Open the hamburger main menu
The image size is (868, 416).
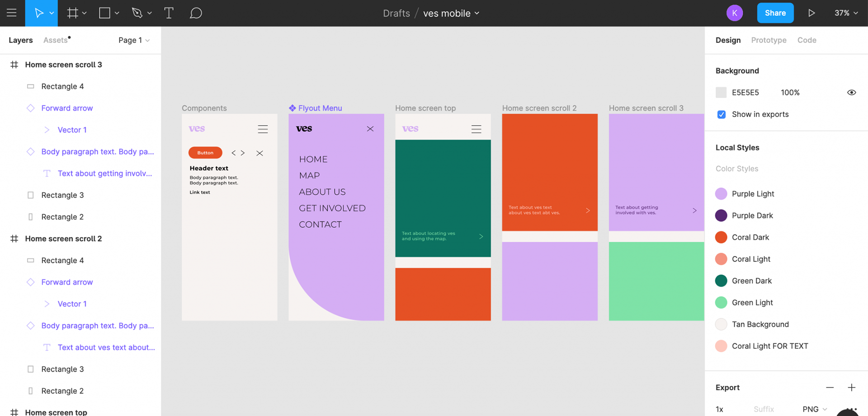(12, 13)
